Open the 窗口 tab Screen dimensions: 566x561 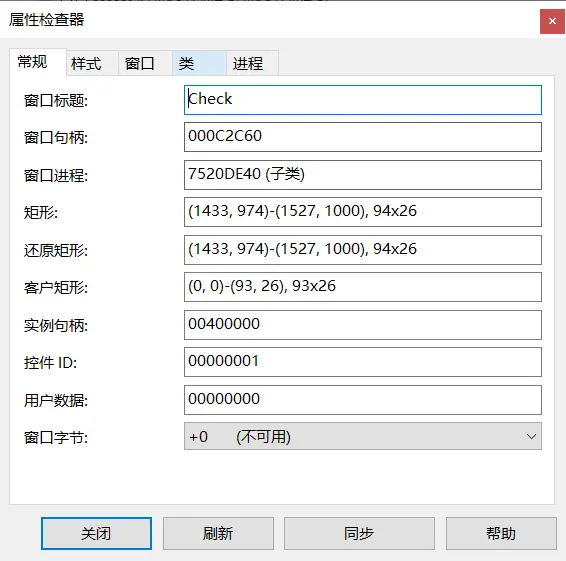click(145, 64)
